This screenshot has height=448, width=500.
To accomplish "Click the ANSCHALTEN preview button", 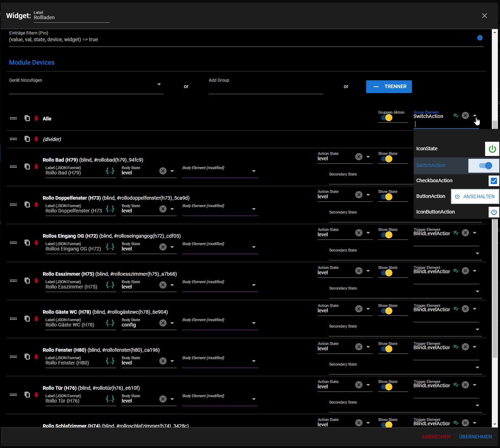I will [x=475, y=196].
